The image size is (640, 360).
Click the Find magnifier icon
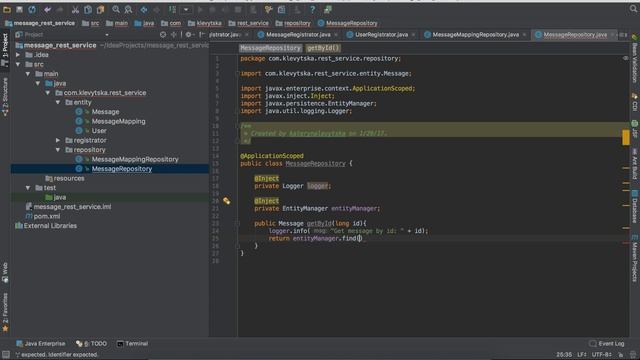[x=116, y=9]
